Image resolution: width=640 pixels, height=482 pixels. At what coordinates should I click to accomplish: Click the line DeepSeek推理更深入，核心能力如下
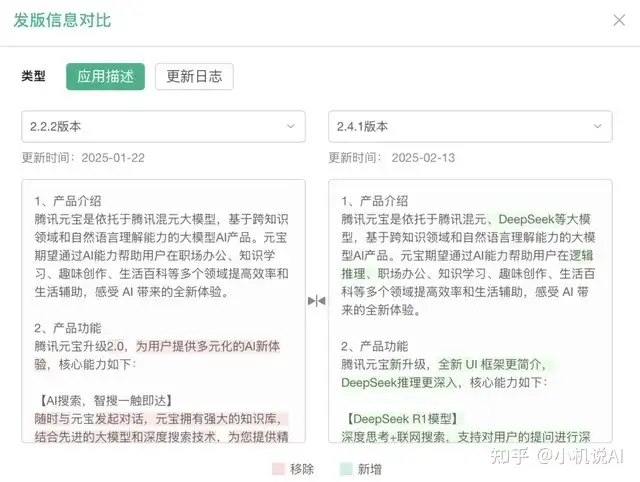(444, 382)
